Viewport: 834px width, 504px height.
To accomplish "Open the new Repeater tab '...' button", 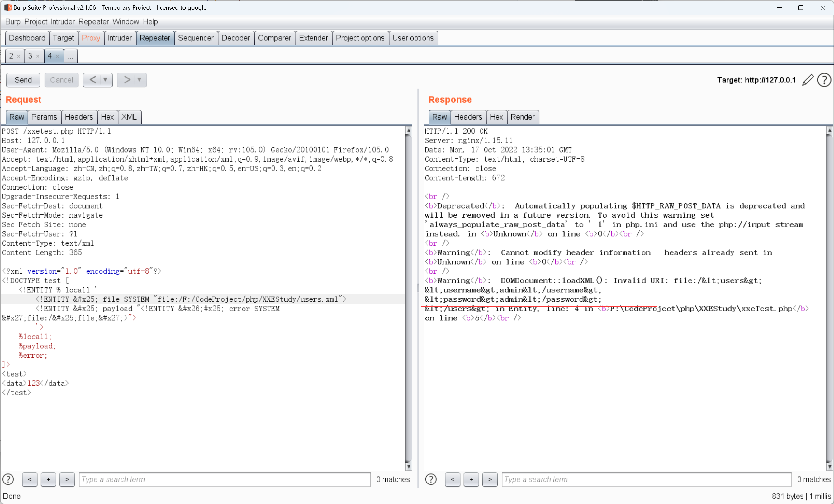I will [70, 56].
